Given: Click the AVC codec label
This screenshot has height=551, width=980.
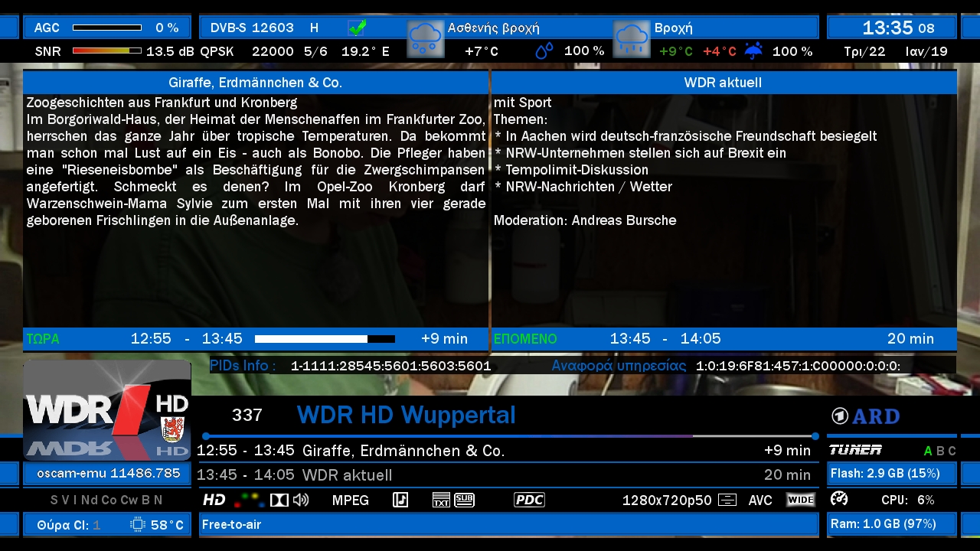Looking at the screenshot, I should pos(760,500).
